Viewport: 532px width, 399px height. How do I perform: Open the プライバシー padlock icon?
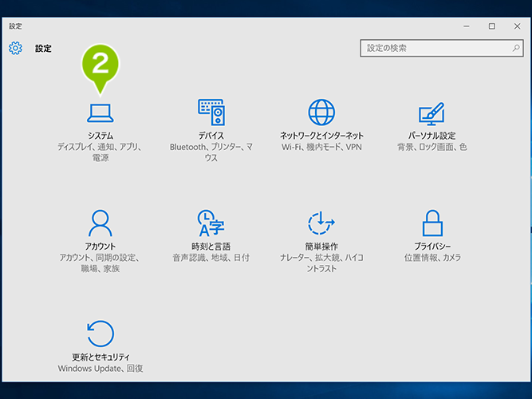pyautogui.click(x=432, y=223)
